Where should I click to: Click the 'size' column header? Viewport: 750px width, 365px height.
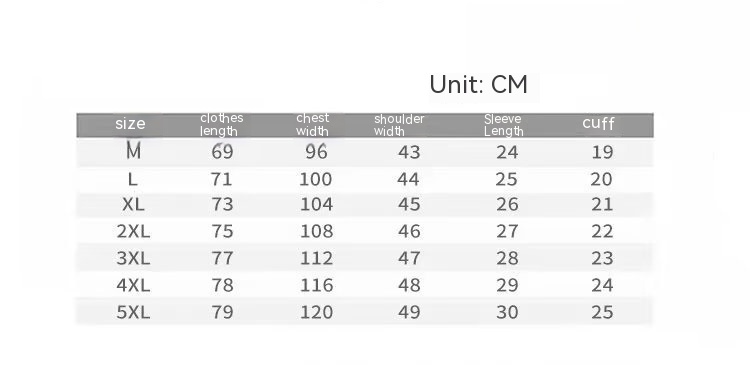[130, 124]
